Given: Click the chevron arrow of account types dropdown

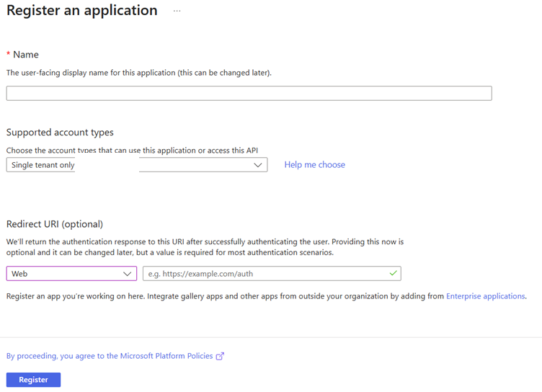Looking at the screenshot, I should tap(259, 165).
